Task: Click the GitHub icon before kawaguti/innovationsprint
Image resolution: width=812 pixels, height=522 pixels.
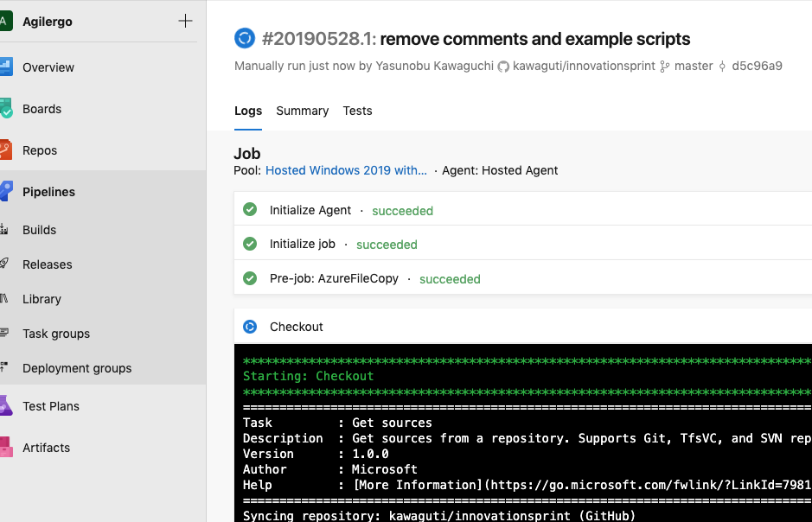Action: click(502, 67)
